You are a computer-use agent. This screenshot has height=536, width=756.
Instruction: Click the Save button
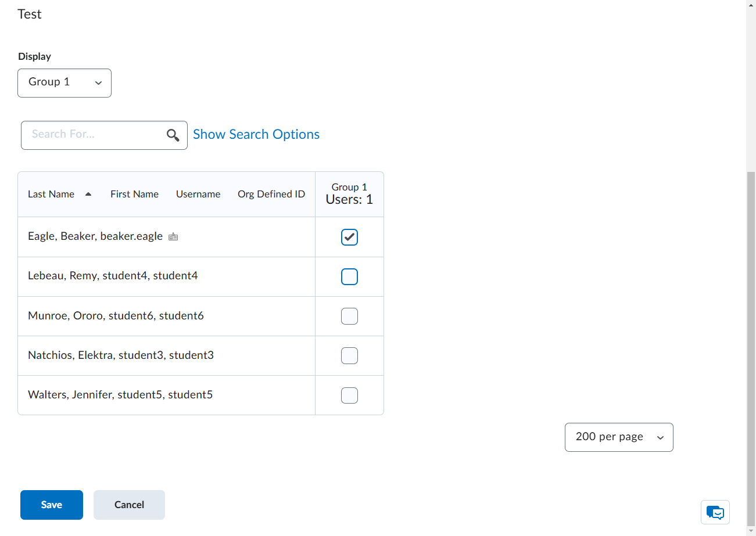click(52, 505)
